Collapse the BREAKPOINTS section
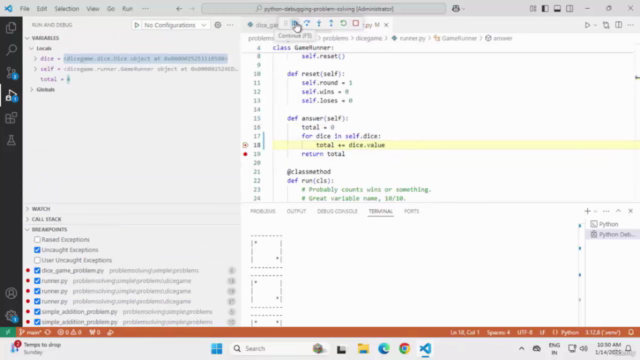This screenshot has width=640, height=360. (49, 229)
